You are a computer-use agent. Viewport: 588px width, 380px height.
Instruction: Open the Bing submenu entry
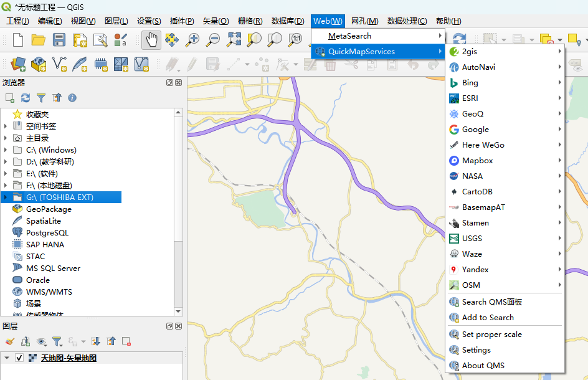(505, 82)
